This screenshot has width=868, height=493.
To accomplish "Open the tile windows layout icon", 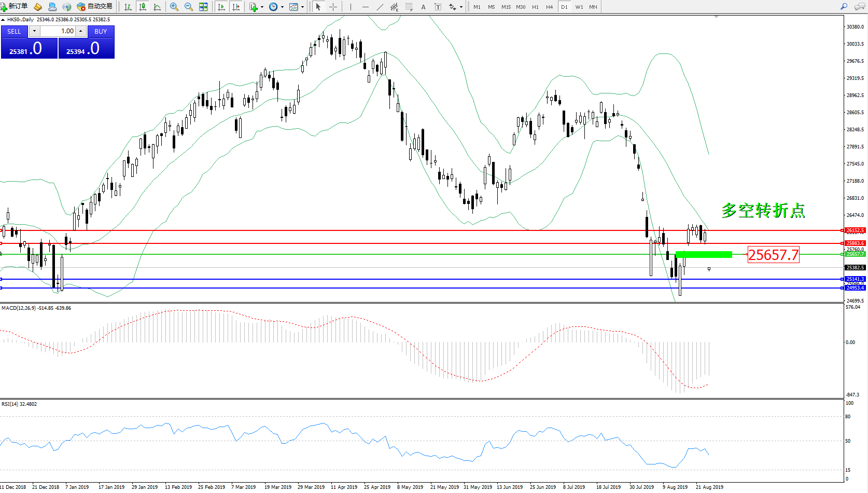I will 203,7.
